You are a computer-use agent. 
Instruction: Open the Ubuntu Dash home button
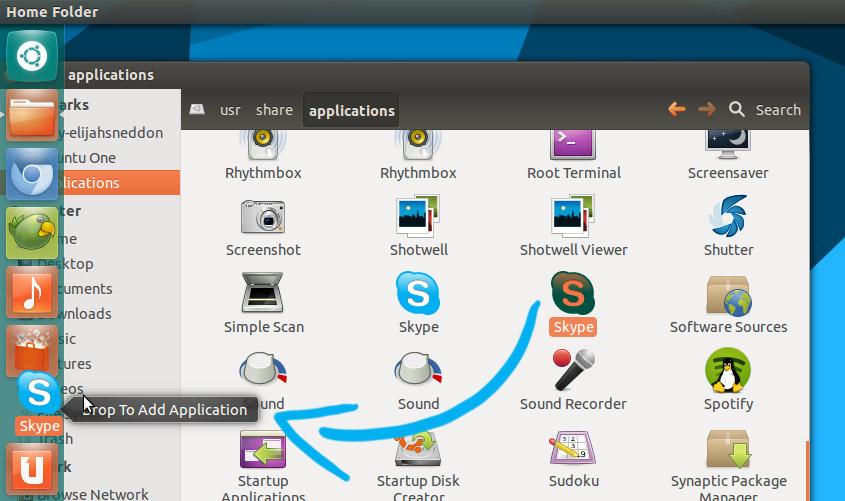tap(32, 56)
